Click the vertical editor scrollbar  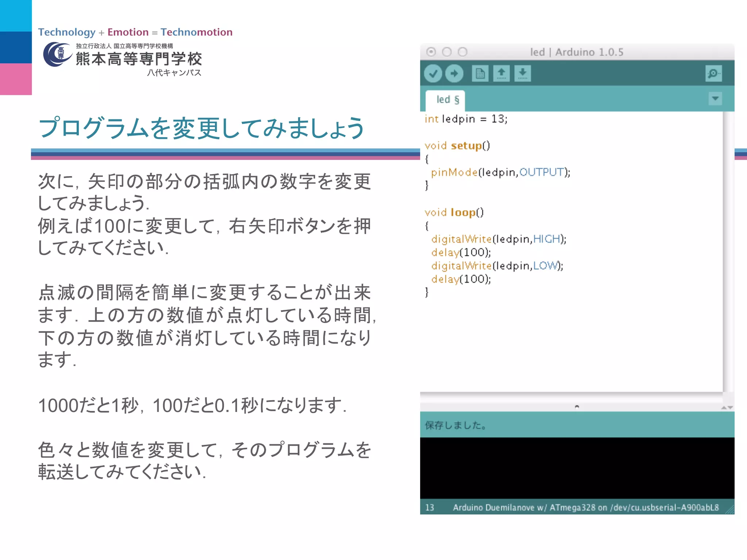[x=728, y=252]
